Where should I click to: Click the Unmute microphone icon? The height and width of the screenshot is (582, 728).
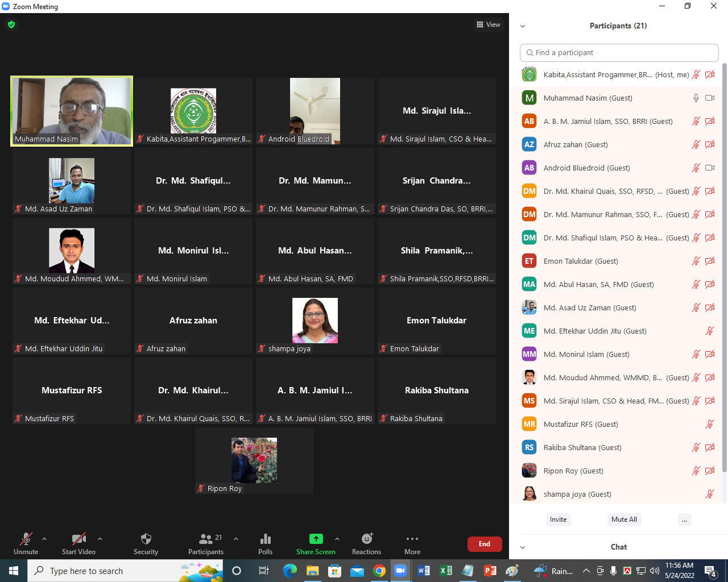click(x=26, y=539)
